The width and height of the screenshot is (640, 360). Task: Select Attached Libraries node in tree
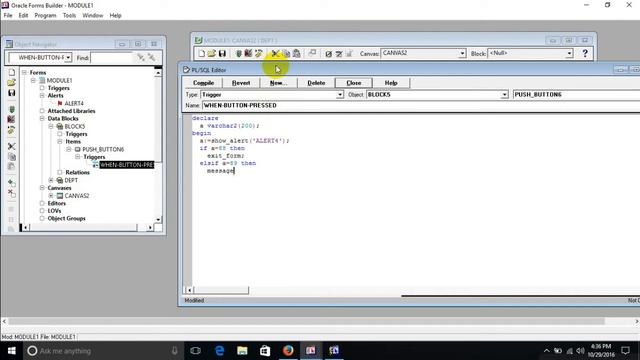(x=71, y=111)
